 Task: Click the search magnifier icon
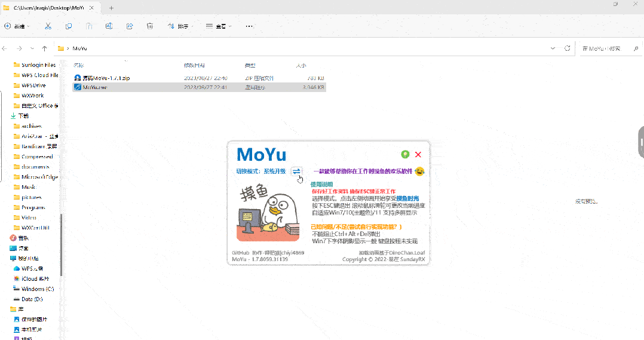click(636, 48)
